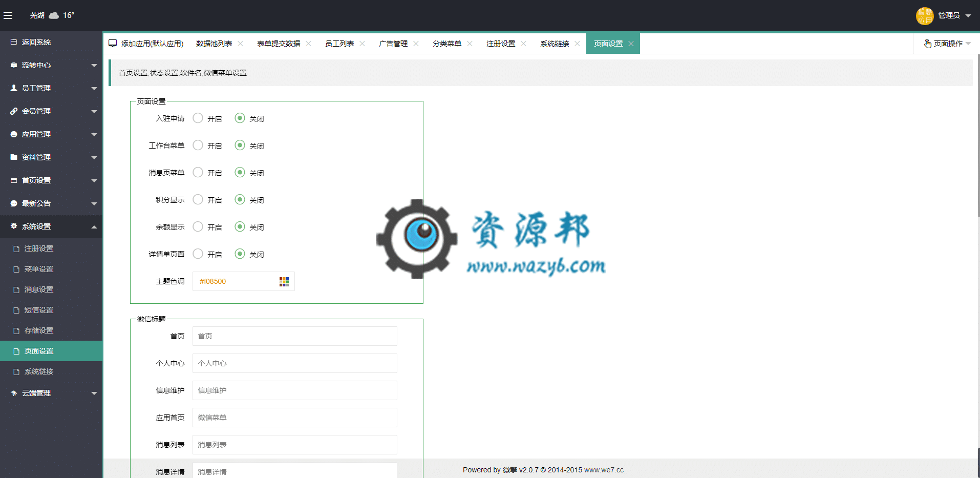
Task: Select 关闭 for 入驻申请
Action: (x=240, y=118)
